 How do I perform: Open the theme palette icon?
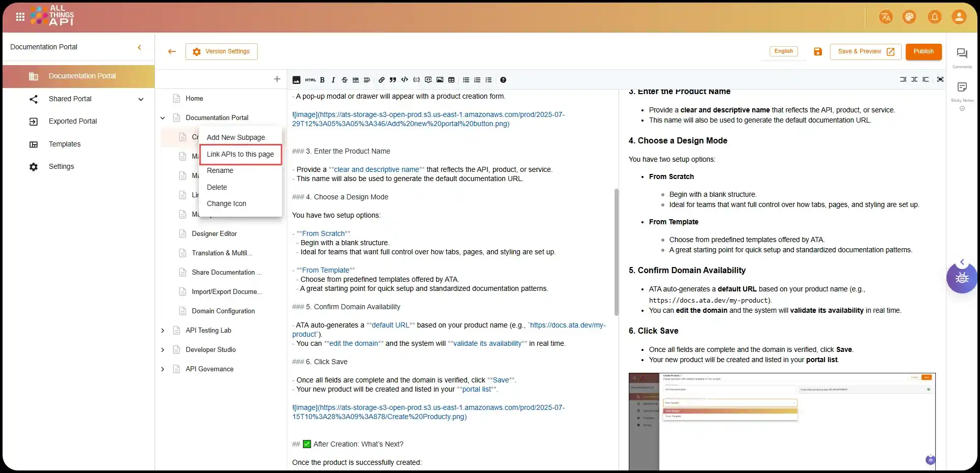click(x=909, y=17)
